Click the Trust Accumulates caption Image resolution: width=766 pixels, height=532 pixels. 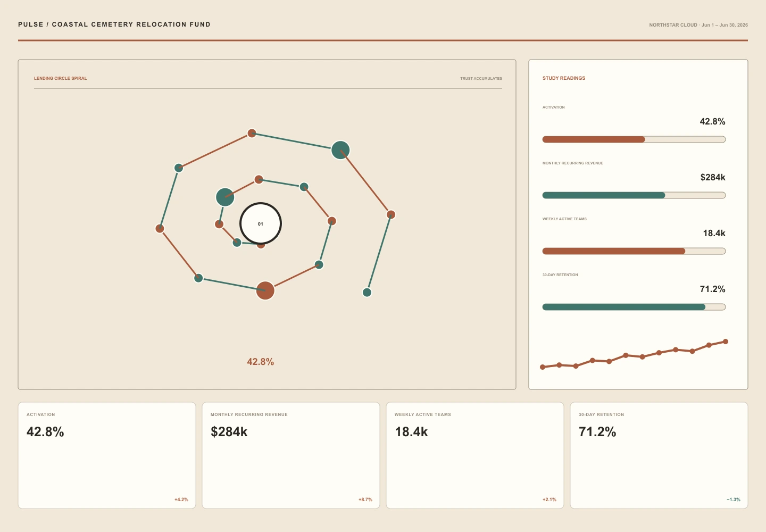481,79
